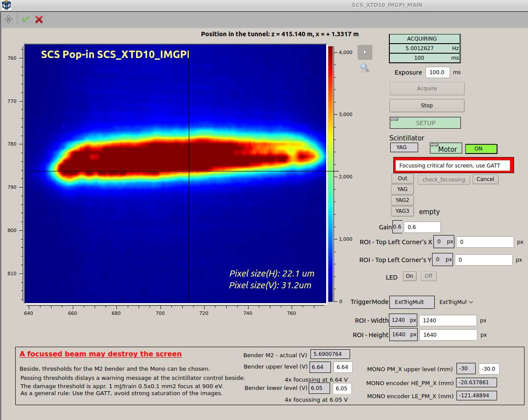Click the check_focussing button
The width and height of the screenshot is (528, 420).
(444, 180)
